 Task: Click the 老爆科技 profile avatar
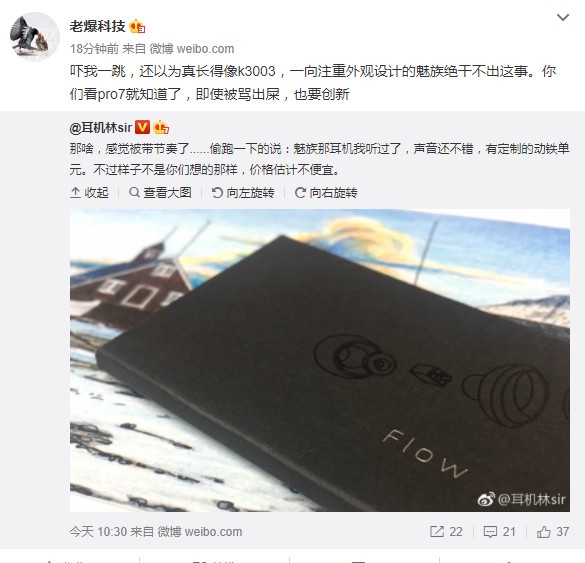point(35,37)
